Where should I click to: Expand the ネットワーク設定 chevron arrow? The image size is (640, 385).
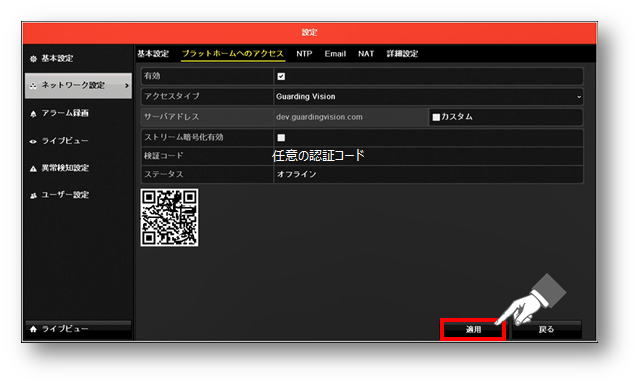(127, 86)
